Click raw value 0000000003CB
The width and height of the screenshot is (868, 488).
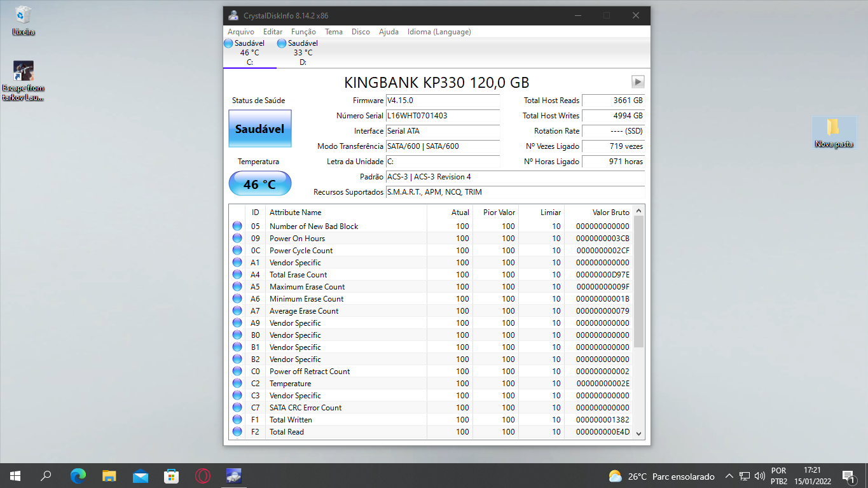coord(603,239)
